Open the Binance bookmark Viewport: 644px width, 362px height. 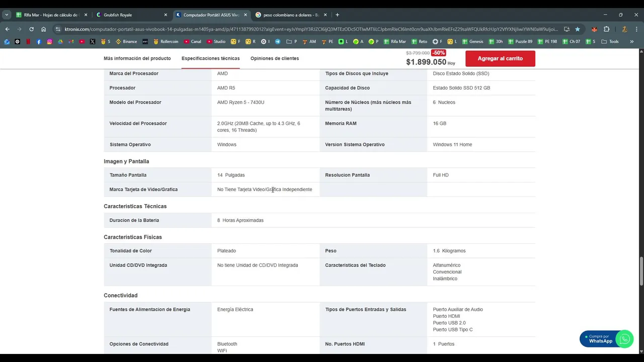(x=126, y=42)
